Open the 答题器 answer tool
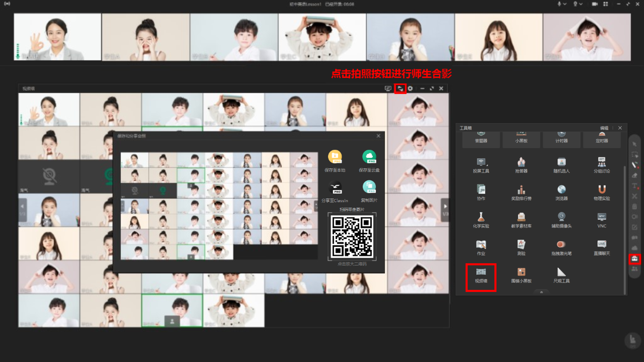This screenshot has height=362, width=644. (x=481, y=140)
